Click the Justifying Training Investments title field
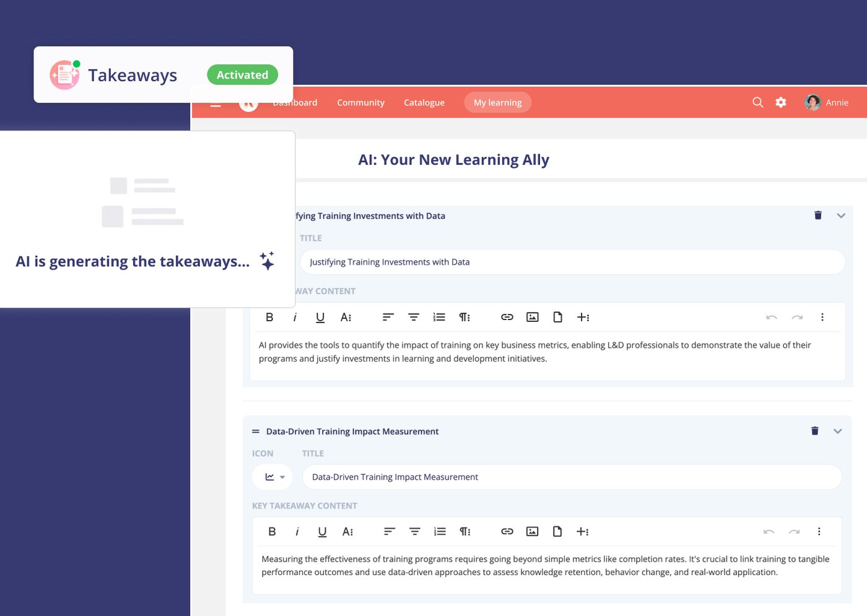Screen dimensions: 867x616 point(573,262)
